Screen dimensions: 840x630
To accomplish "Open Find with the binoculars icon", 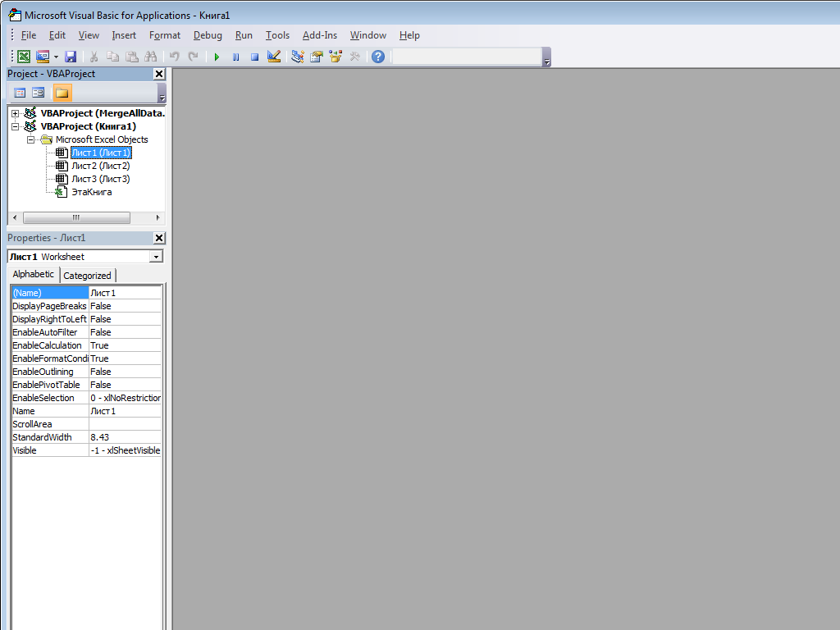I will click(151, 57).
